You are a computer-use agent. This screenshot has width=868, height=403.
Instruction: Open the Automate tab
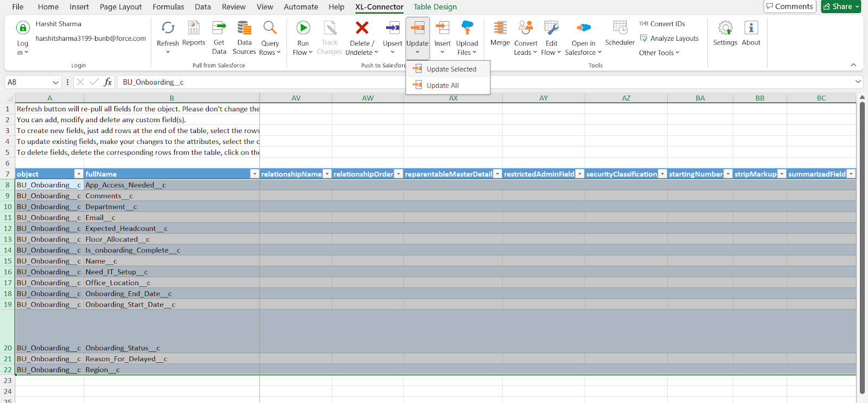click(301, 7)
